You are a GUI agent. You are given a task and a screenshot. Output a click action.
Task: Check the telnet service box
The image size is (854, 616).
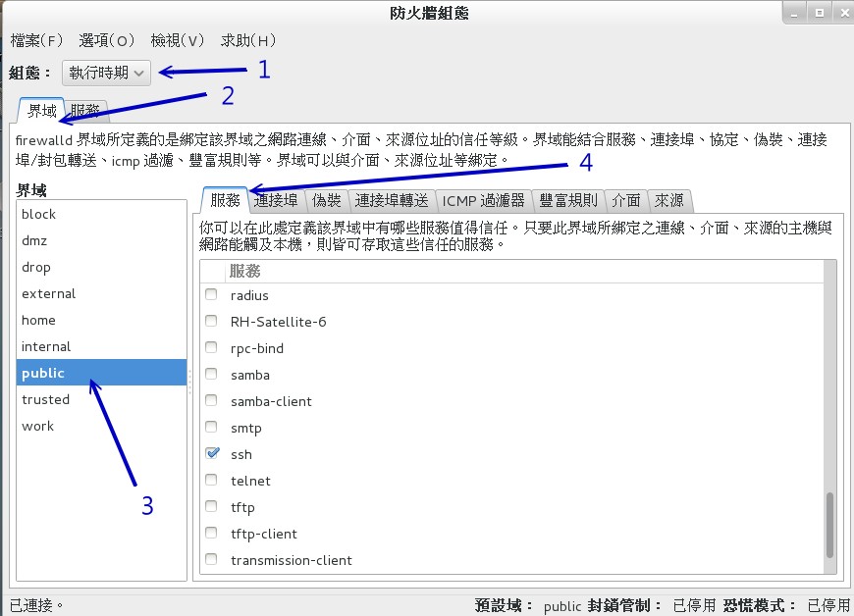click(211, 481)
